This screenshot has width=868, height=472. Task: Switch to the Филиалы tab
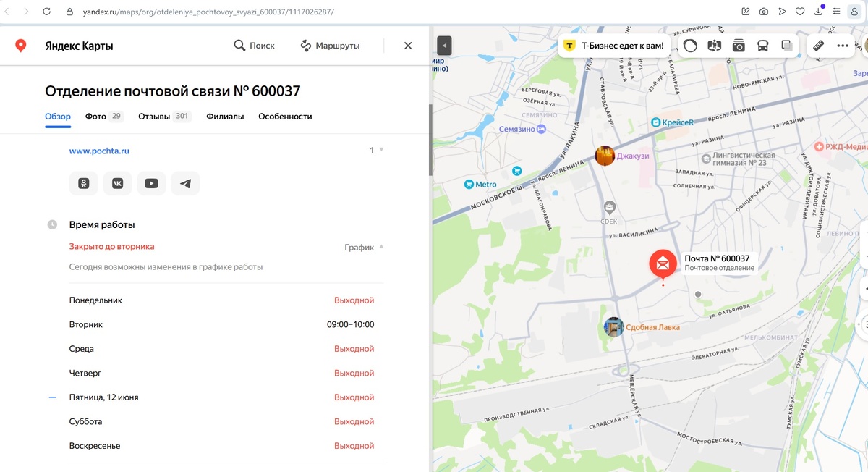[x=225, y=117]
